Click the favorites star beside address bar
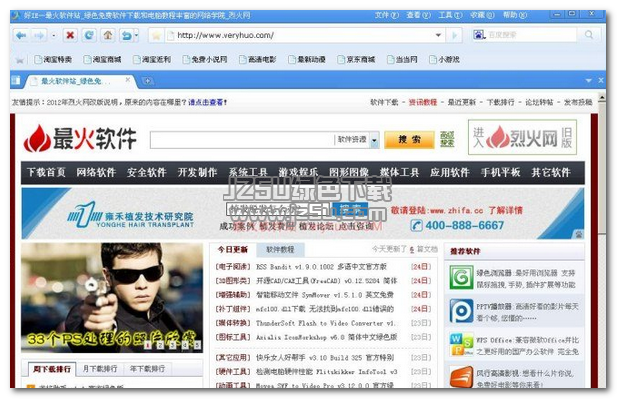The height and width of the screenshot is (399, 617). pos(157,36)
